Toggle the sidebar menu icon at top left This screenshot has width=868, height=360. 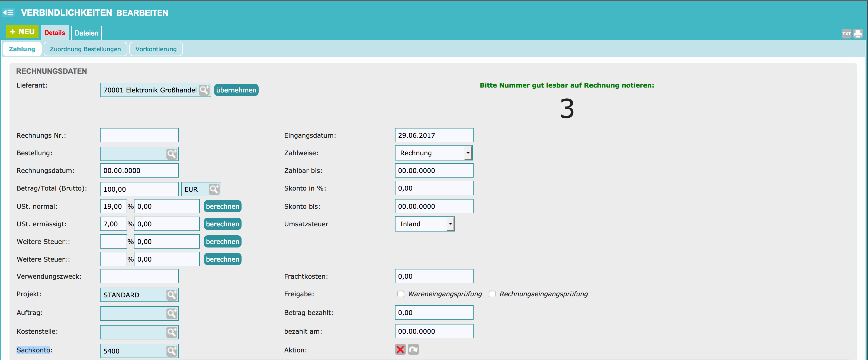point(8,12)
